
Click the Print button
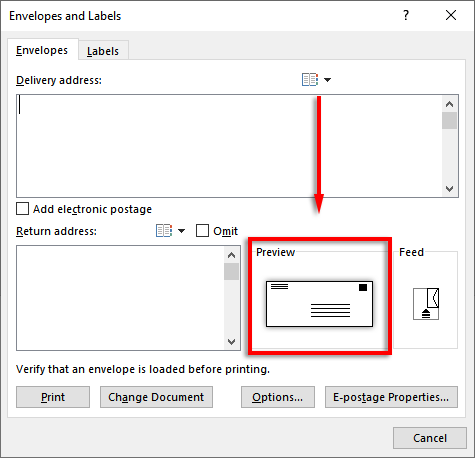point(53,397)
